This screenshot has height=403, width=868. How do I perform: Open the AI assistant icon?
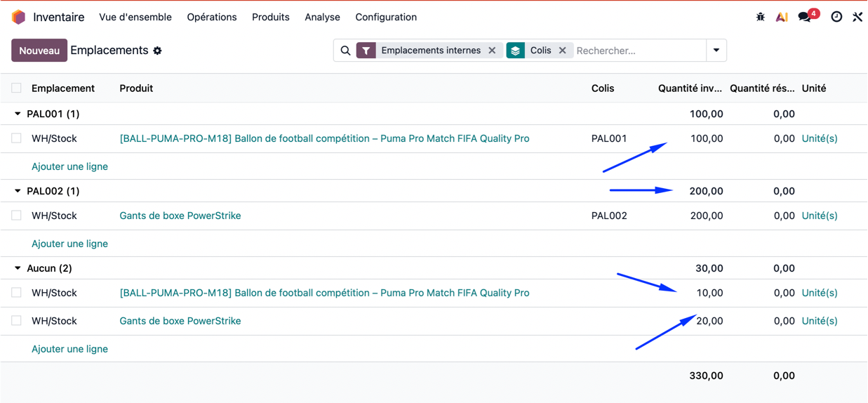(x=781, y=17)
